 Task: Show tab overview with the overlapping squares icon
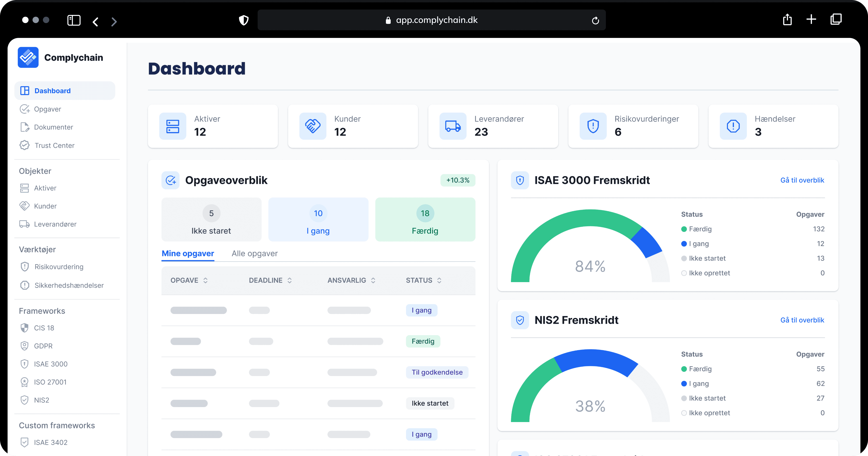836,19
